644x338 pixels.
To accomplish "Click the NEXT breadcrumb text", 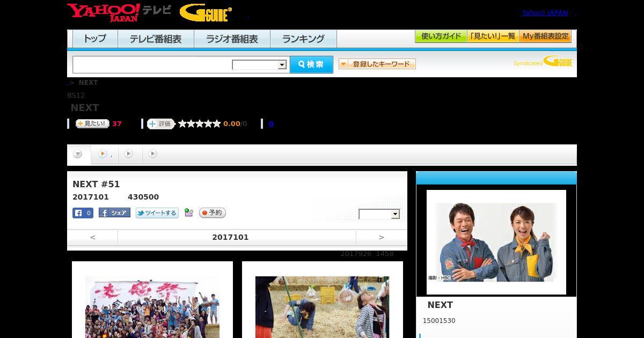I will click(88, 83).
